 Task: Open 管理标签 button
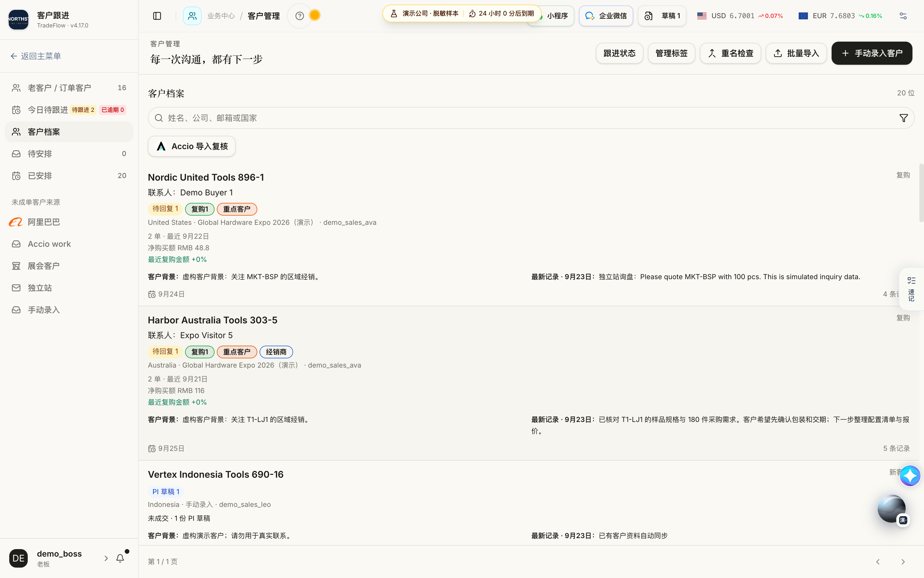tap(671, 53)
